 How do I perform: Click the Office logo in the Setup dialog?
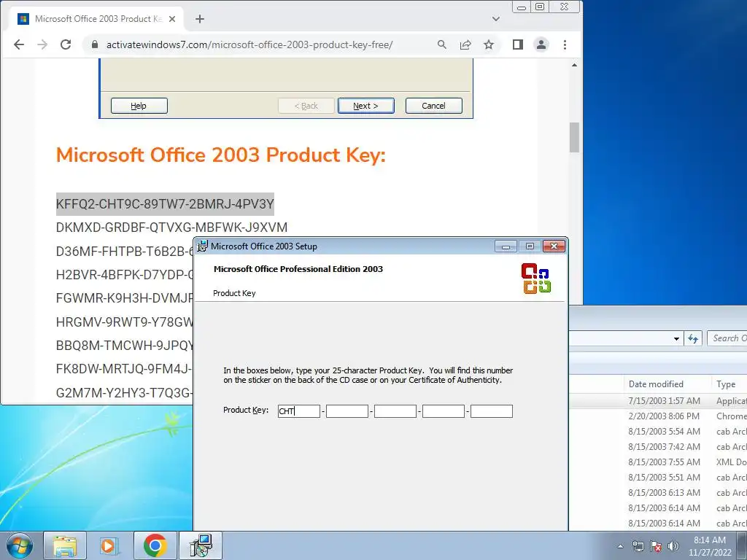(536, 278)
